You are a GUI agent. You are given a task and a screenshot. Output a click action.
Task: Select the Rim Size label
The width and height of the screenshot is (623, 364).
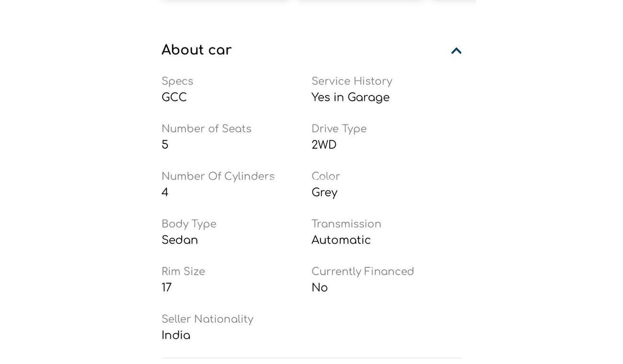tap(183, 272)
